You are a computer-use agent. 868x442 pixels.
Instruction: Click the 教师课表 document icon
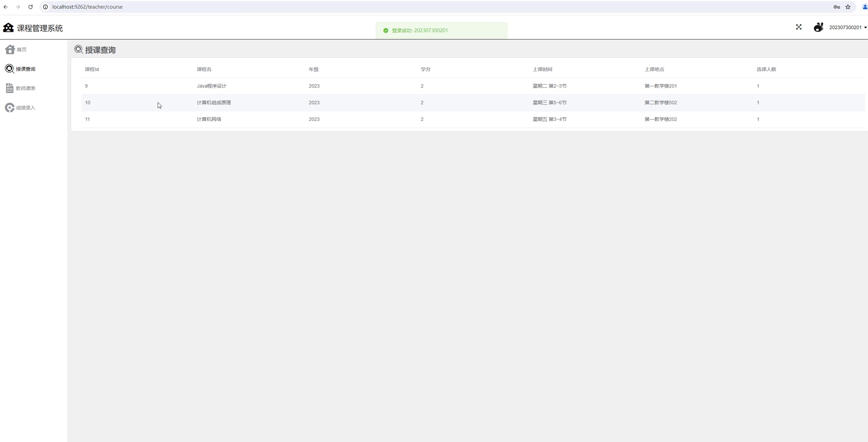[x=10, y=88]
